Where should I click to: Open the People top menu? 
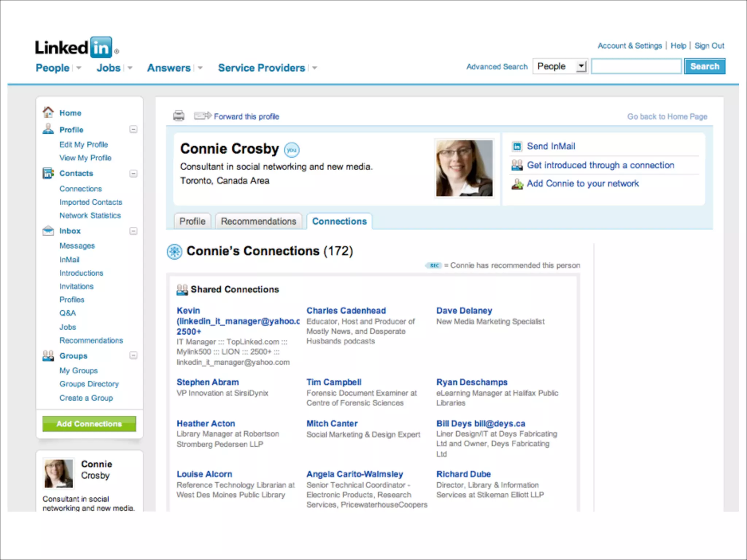(x=52, y=68)
